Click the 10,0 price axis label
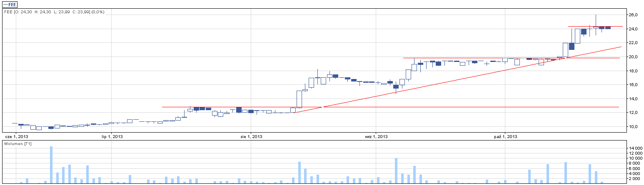 point(634,126)
